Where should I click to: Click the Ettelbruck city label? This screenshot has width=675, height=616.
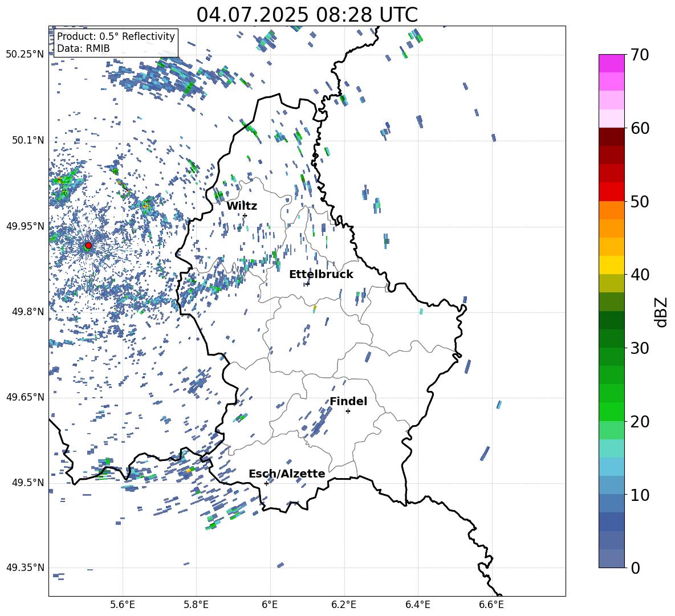pos(321,275)
